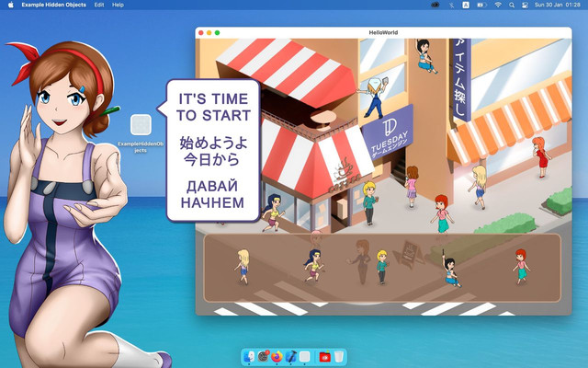This screenshot has height=368, width=588.
Task: Select the ExampleHiddenObjects desktop icon
Action: pos(141,133)
